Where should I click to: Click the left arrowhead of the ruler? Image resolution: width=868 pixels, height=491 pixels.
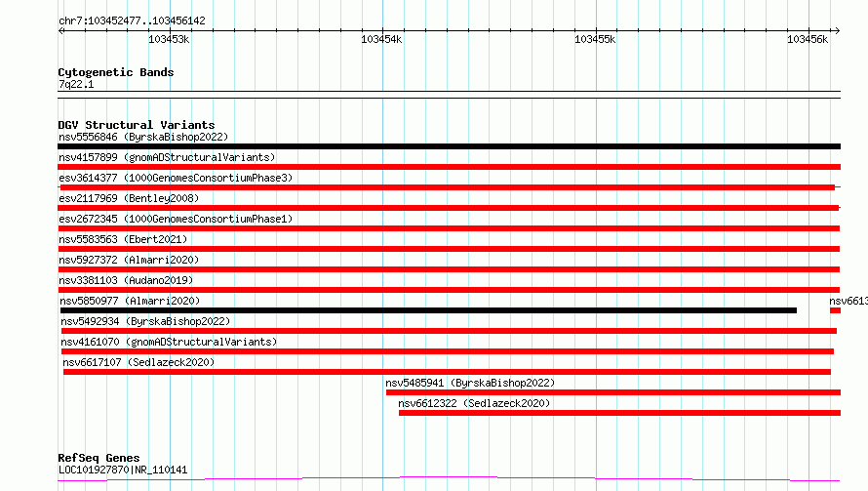61,31
